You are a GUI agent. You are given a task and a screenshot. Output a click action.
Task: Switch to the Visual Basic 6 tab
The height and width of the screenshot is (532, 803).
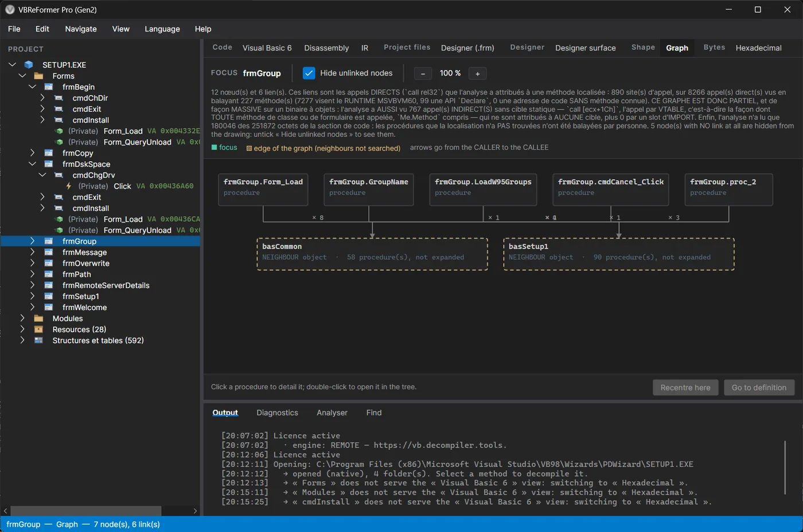[267, 48]
